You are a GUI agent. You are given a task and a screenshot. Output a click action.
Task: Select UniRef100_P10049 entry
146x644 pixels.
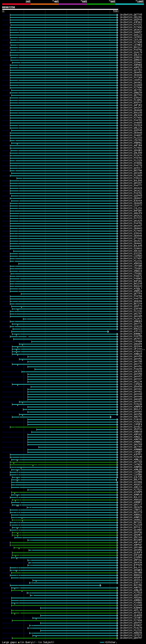tap(131, 605)
